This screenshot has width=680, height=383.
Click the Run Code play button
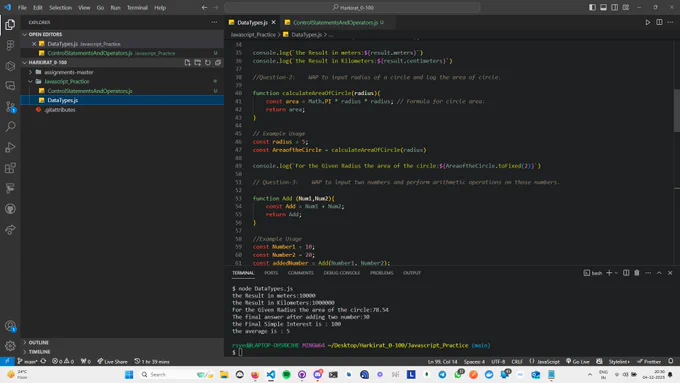[x=647, y=22]
